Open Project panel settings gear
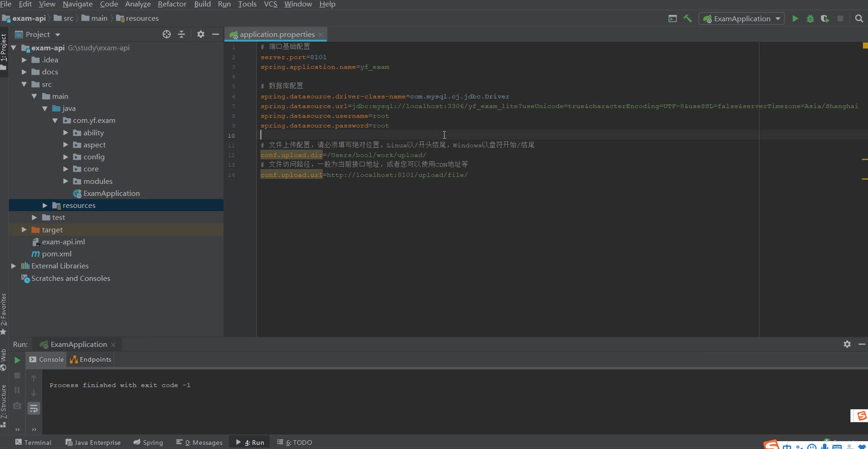Image resolution: width=868 pixels, height=449 pixels. pos(200,34)
